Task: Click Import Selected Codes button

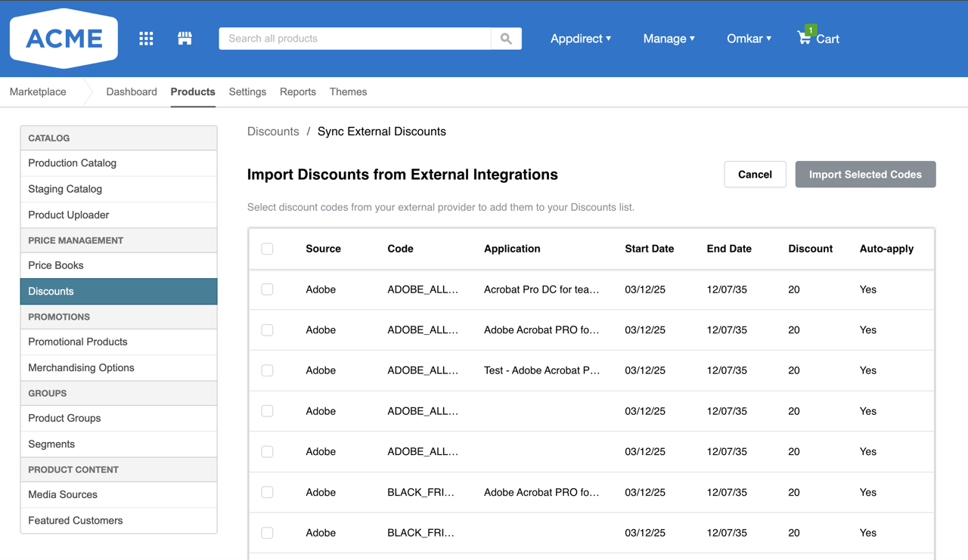Action: click(x=865, y=175)
